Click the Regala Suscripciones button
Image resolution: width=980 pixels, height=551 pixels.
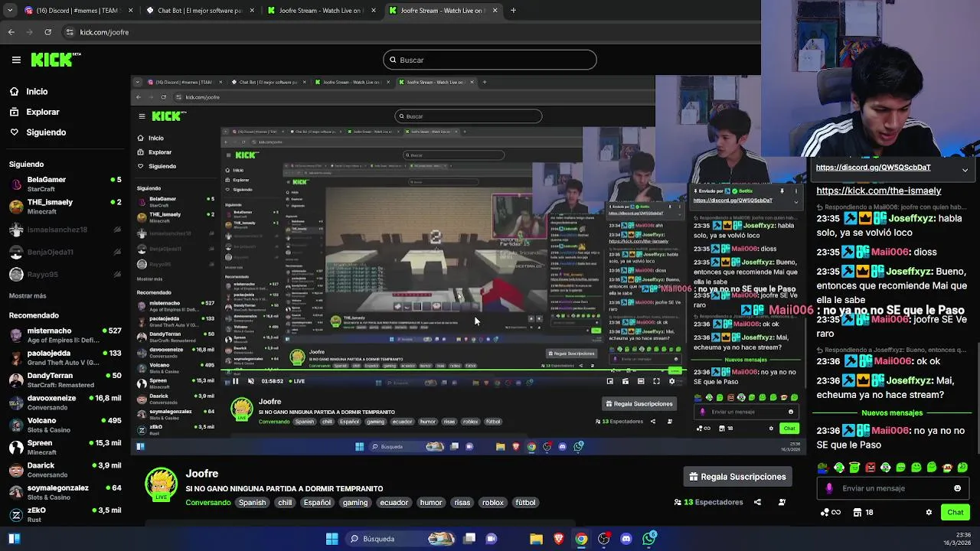[x=737, y=477]
